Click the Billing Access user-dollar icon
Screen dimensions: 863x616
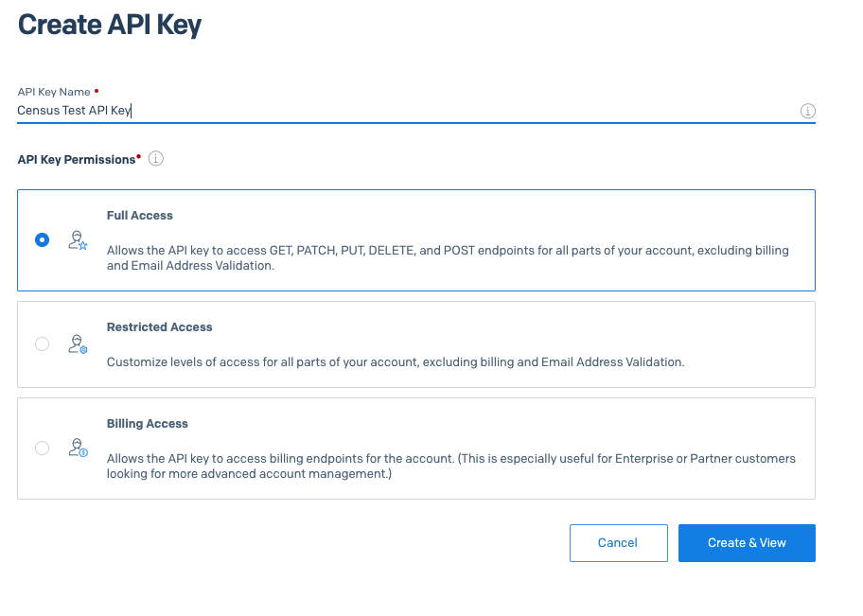(x=78, y=449)
